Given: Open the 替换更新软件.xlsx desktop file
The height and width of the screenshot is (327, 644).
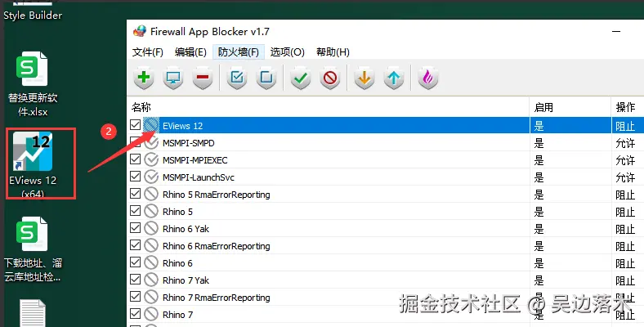Looking at the screenshot, I should pos(33,84).
